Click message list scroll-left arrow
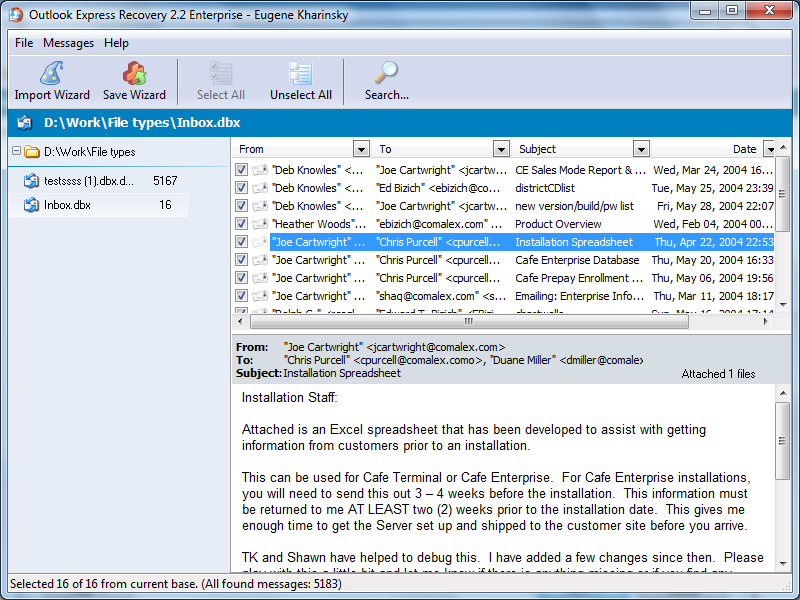The height and width of the screenshot is (600, 800). (240, 321)
